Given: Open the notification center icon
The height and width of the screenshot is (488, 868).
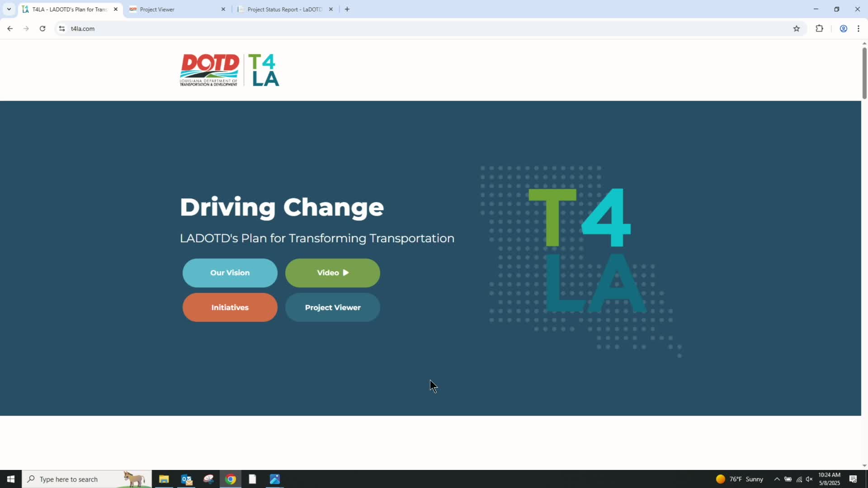Looking at the screenshot, I should (x=853, y=479).
